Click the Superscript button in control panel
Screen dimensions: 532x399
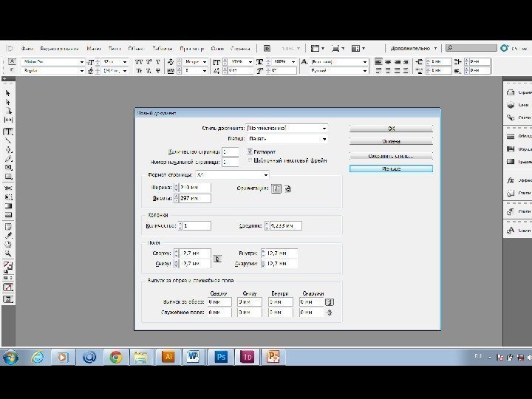coord(149,62)
